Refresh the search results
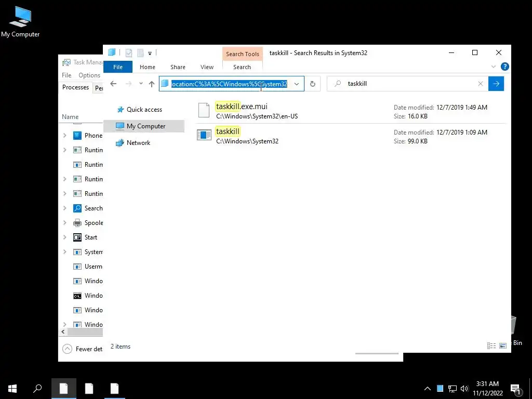 [x=312, y=84]
